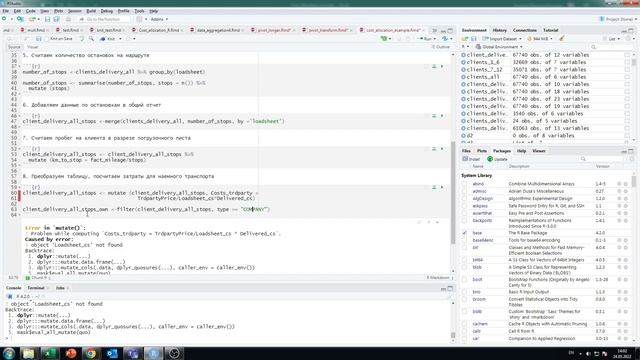
Task: Click the clients_all data frame row
Action: coord(545,77)
